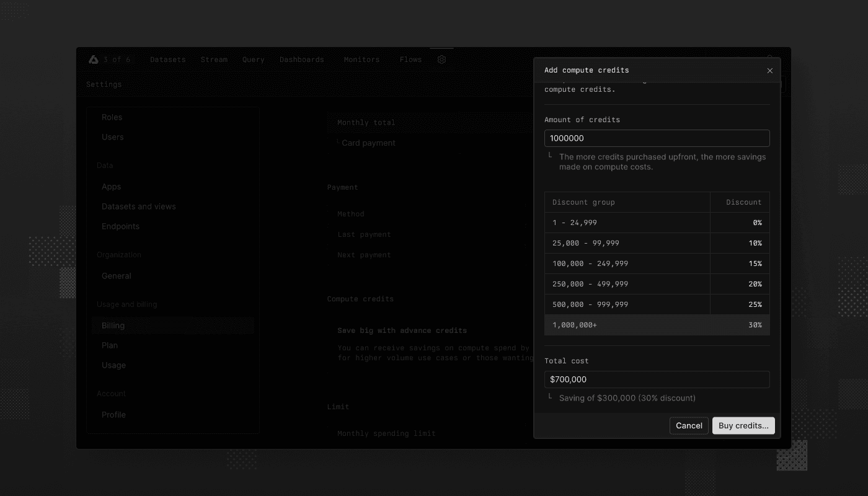View Datasets and views settings

click(x=139, y=206)
